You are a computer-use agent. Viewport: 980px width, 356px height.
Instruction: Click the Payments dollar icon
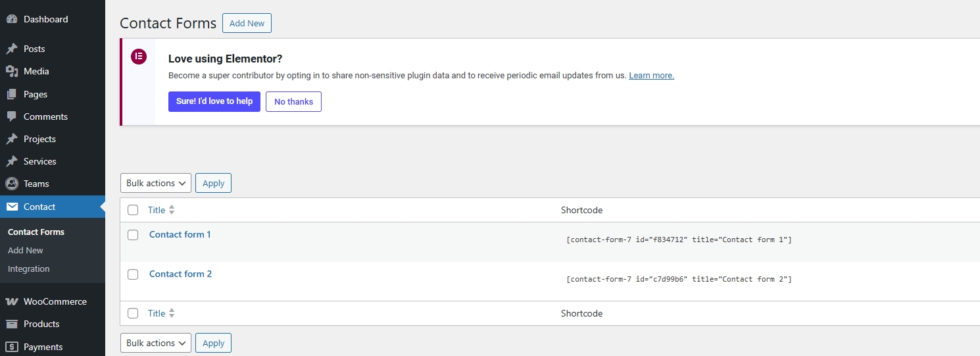[11, 347]
